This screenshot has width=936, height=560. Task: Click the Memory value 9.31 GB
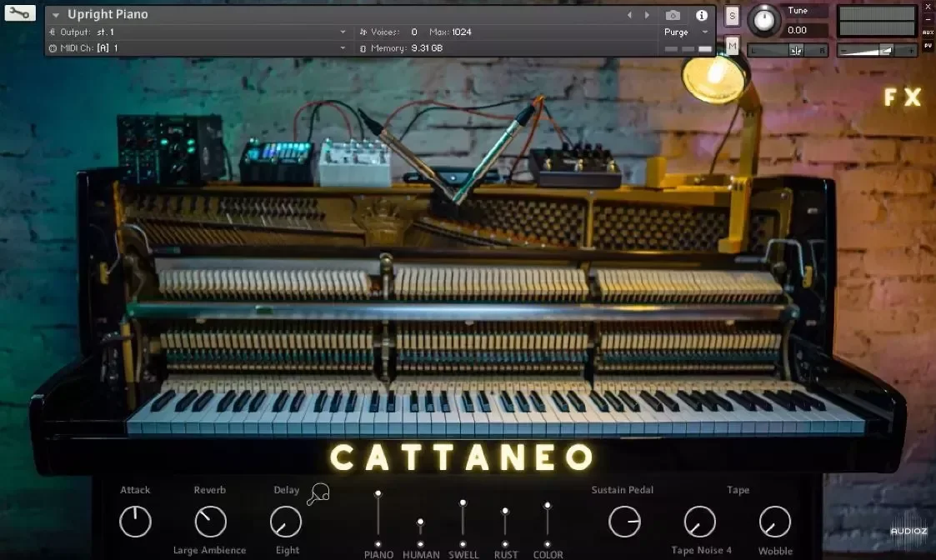(427, 48)
